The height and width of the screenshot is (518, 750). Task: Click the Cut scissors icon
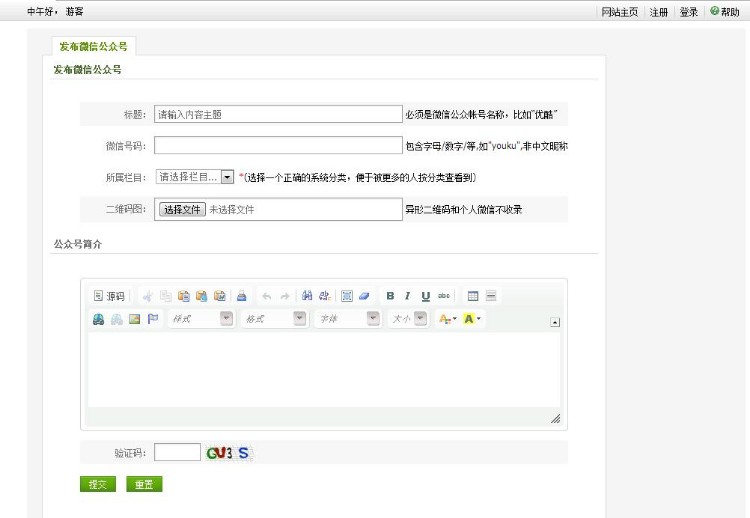click(x=148, y=296)
